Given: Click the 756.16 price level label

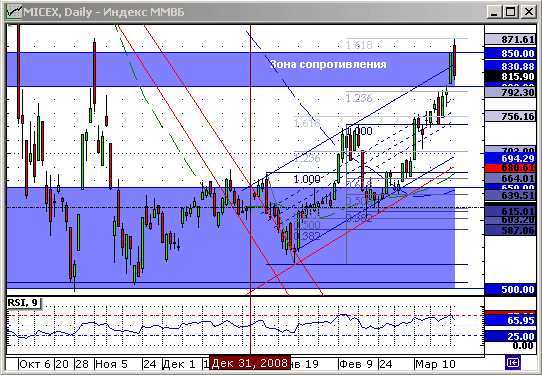Looking at the screenshot, I should coord(510,116).
